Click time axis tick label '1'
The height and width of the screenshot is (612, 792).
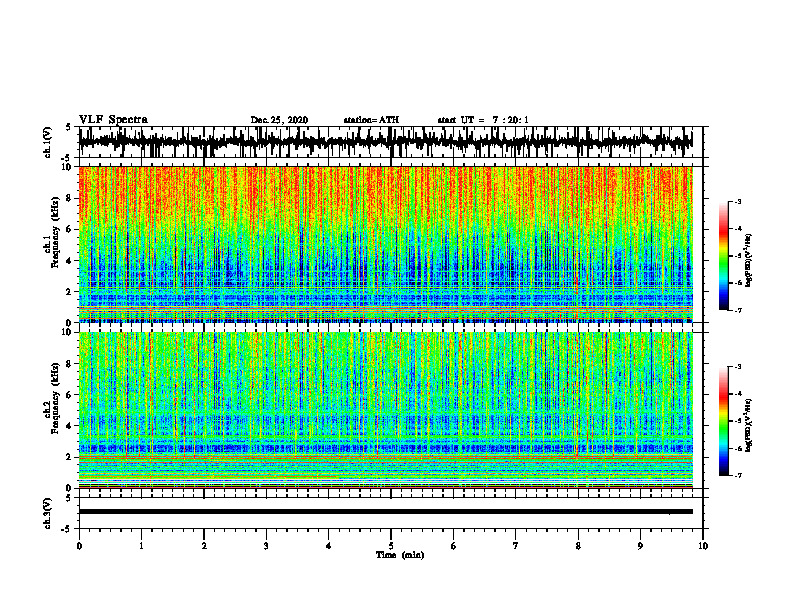point(141,546)
